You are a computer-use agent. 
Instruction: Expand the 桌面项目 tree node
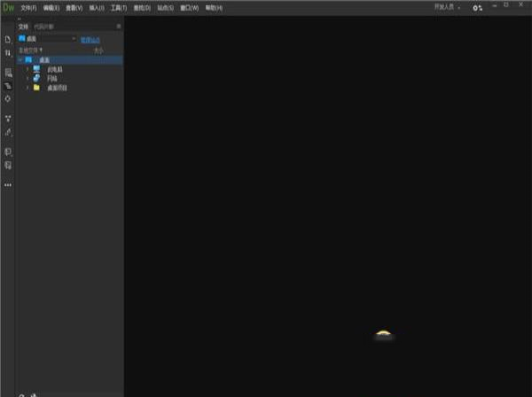tap(27, 88)
